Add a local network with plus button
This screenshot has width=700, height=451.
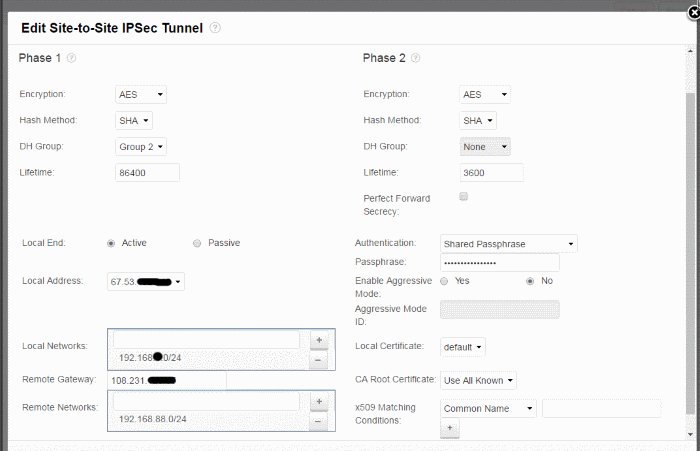[317, 340]
